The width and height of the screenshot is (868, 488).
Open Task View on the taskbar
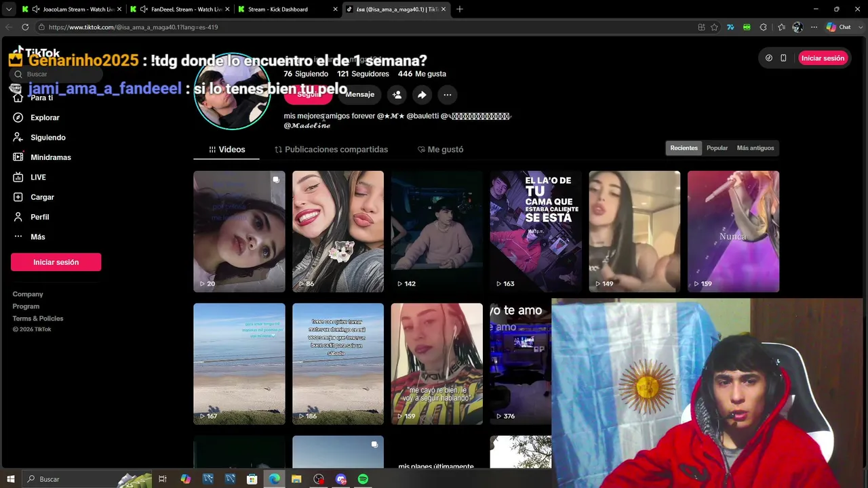tap(163, 479)
